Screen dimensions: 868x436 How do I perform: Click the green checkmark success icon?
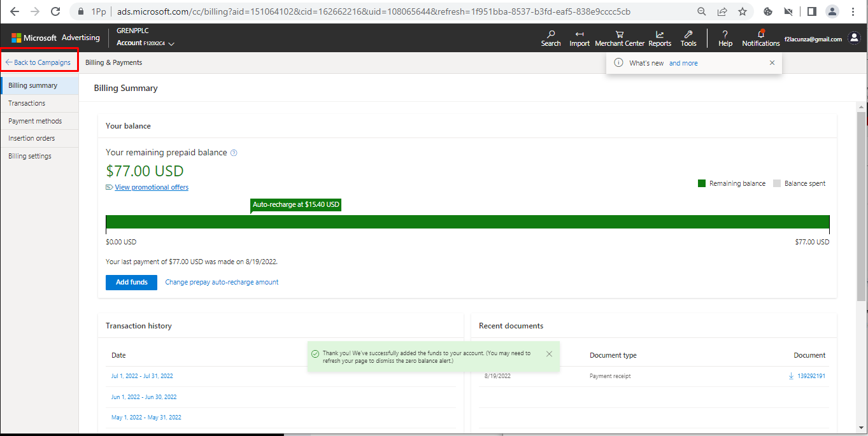pos(315,354)
